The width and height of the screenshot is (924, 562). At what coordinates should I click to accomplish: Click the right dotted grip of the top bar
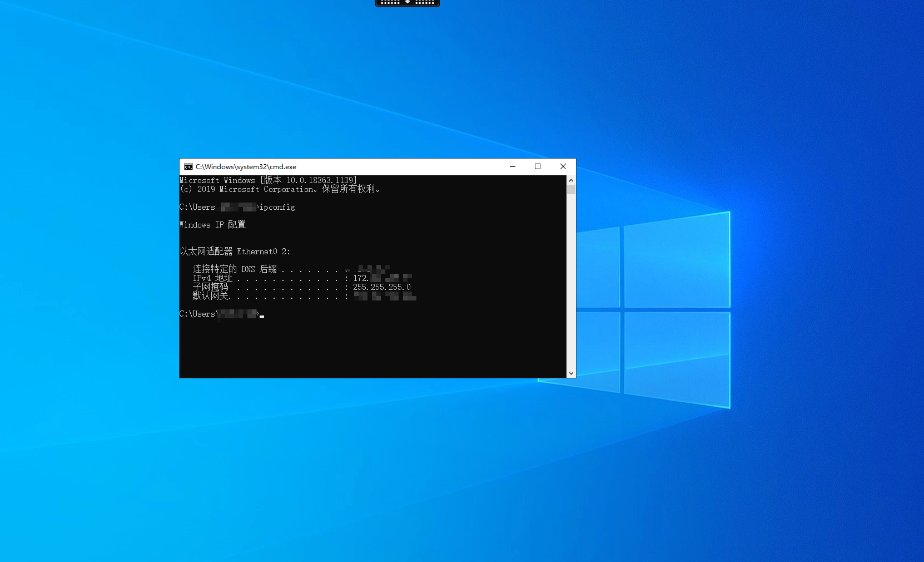(425, 2)
